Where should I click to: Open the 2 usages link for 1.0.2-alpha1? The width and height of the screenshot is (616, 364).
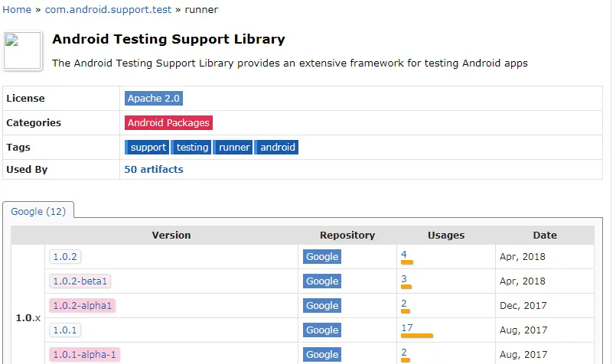click(404, 303)
